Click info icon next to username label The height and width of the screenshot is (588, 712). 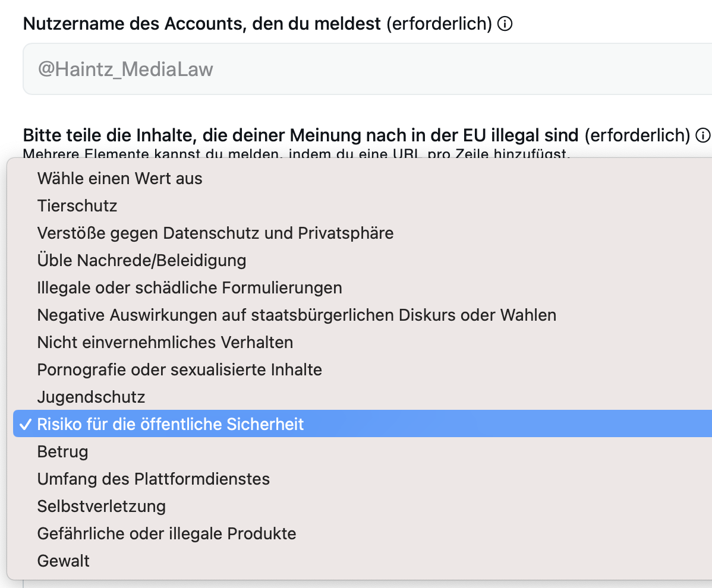505,24
